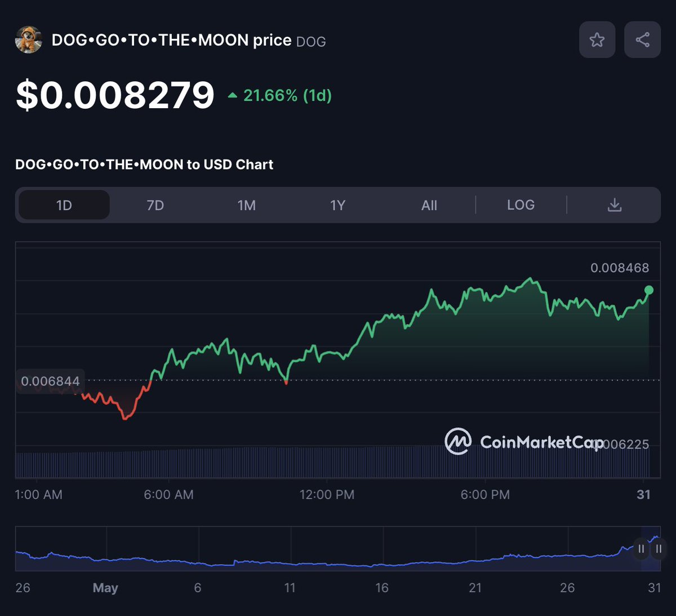Image resolution: width=676 pixels, height=616 pixels.
Task: Click the 1:00 AM axis label
Action: coord(38,495)
